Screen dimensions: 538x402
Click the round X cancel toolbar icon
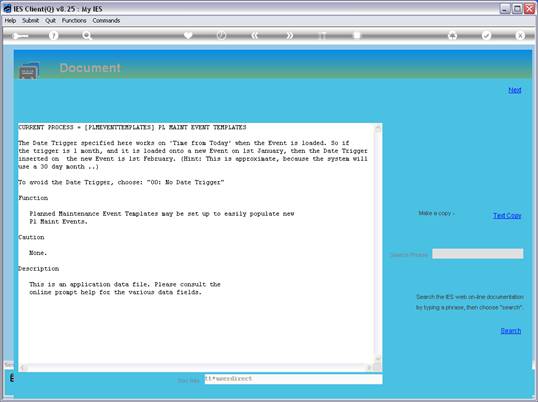pyautogui.click(x=520, y=35)
